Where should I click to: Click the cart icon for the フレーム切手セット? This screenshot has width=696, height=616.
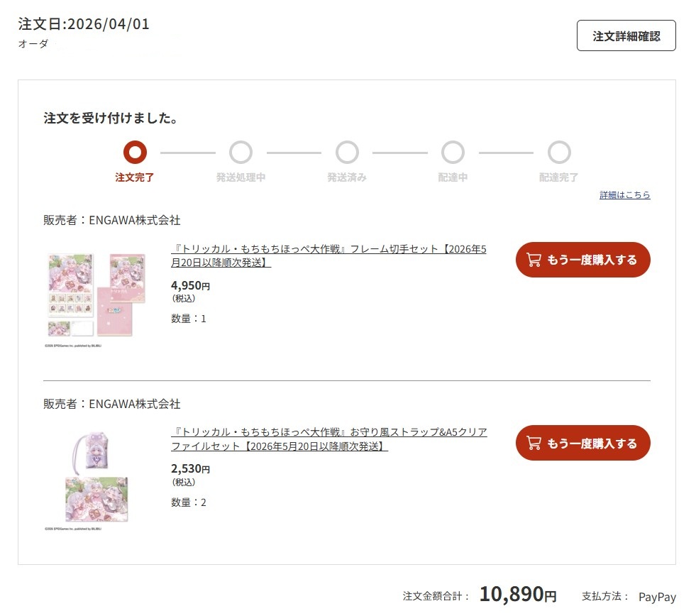534,260
